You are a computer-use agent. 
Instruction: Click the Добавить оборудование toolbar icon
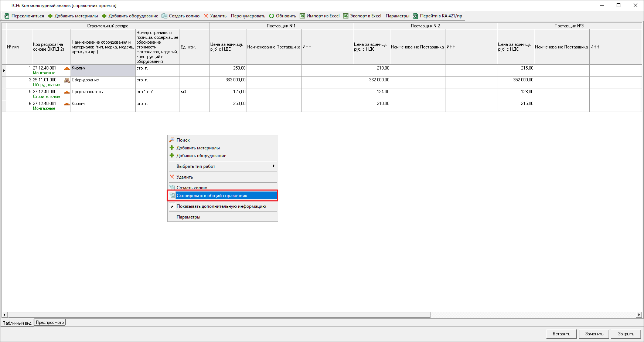click(x=104, y=16)
